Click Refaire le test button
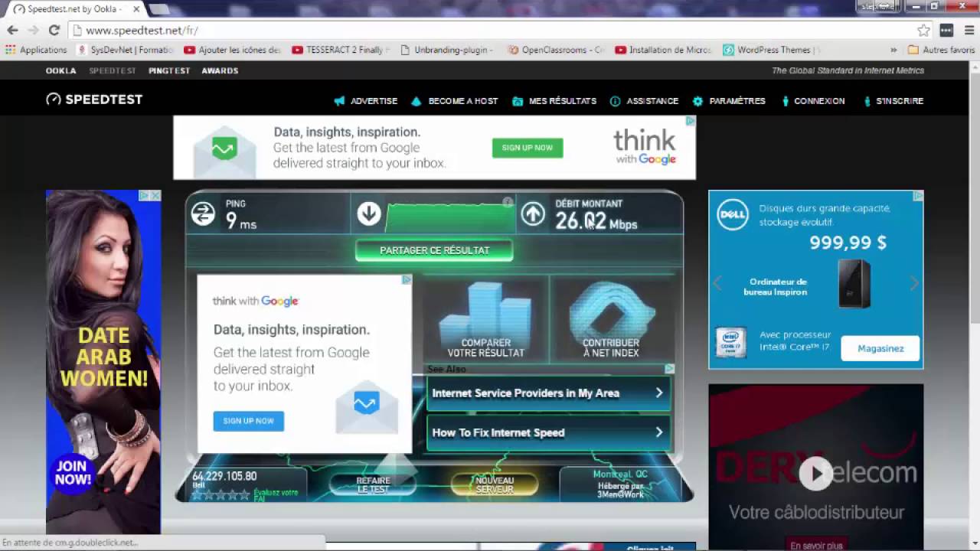Image resolution: width=980 pixels, height=551 pixels. pyautogui.click(x=373, y=485)
